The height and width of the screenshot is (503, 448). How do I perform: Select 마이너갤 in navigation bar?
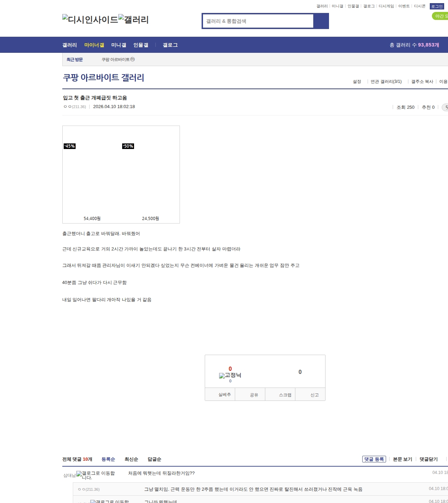[94, 45]
